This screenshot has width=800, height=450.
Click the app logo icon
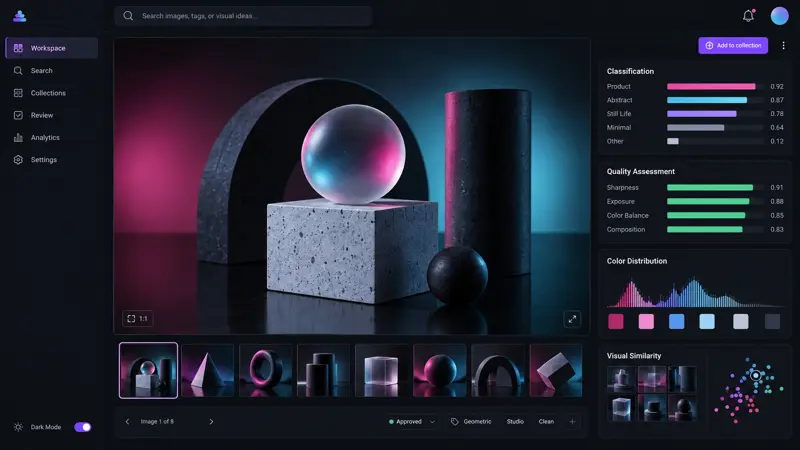click(x=19, y=16)
